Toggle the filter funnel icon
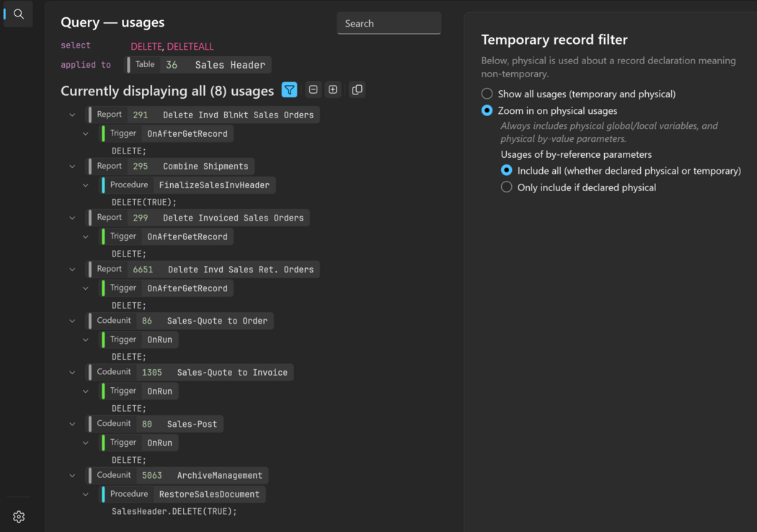 [x=289, y=90]
